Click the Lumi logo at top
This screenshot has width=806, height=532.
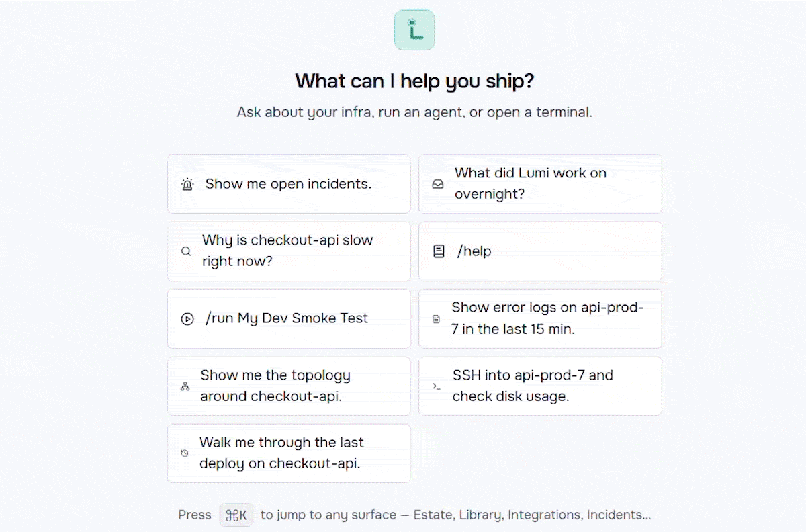(x=414, y=30)
